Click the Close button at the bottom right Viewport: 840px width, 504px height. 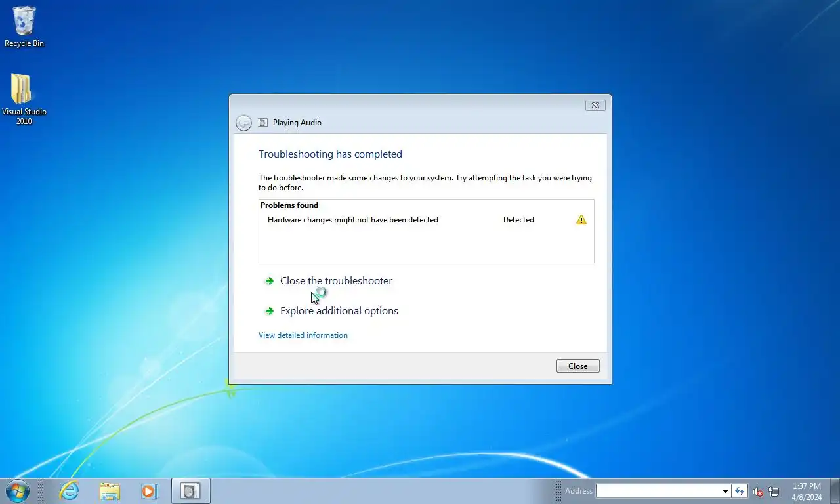(x=577, y=366)
